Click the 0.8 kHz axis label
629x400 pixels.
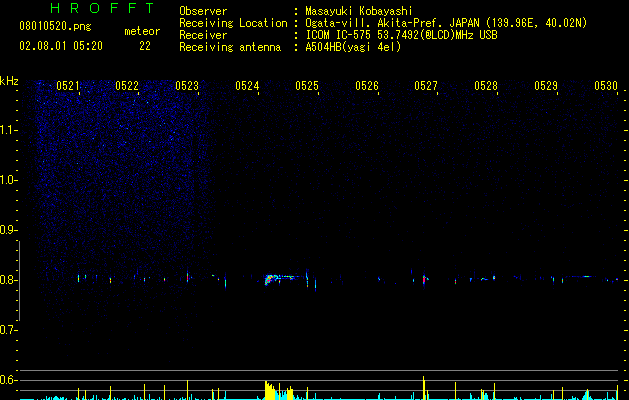(x=8, y=280)
